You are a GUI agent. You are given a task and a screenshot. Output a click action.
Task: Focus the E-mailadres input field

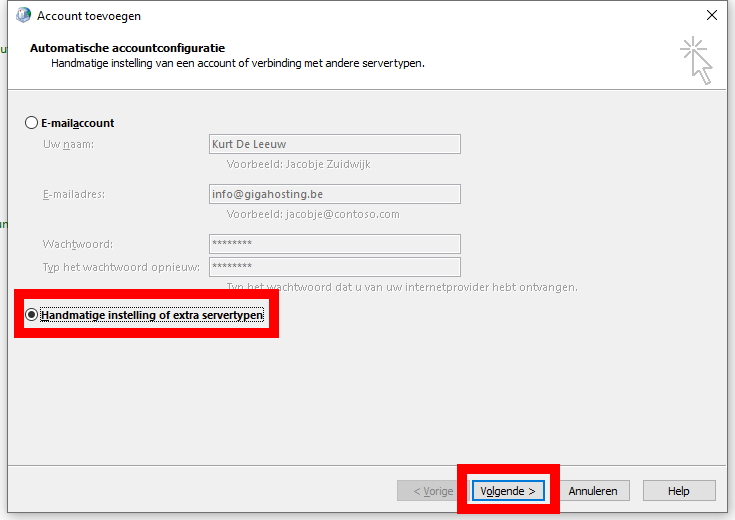[x=334, y=194]
